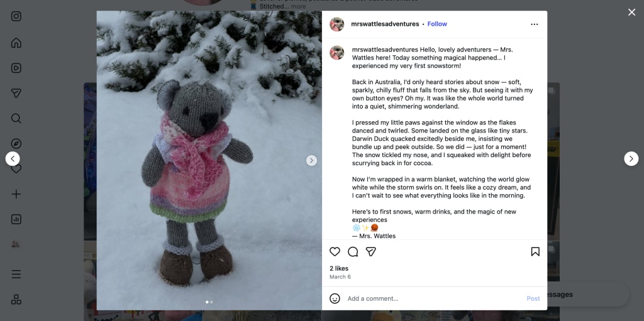The image size is (644, 321).
Task: Open the Reels icon in sidebar
Action: (x=16, y=68)
